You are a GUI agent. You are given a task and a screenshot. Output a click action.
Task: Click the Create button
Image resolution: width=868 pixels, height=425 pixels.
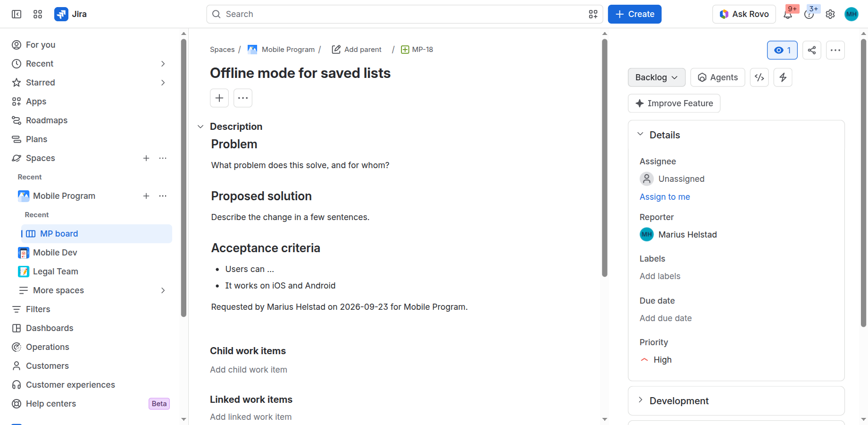(x=634, y=14)
